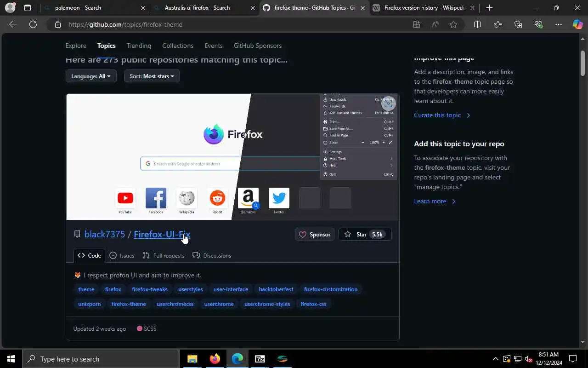Open a new tab with plus button
The height and width of the screenshot is (368, 588).
[x=489, y=8]
